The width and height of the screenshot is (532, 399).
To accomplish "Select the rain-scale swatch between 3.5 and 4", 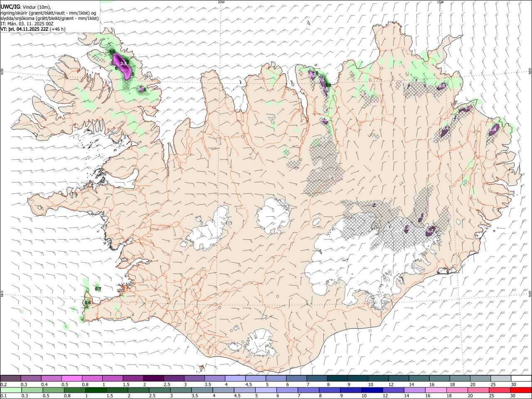I will (x=202, y=390).
